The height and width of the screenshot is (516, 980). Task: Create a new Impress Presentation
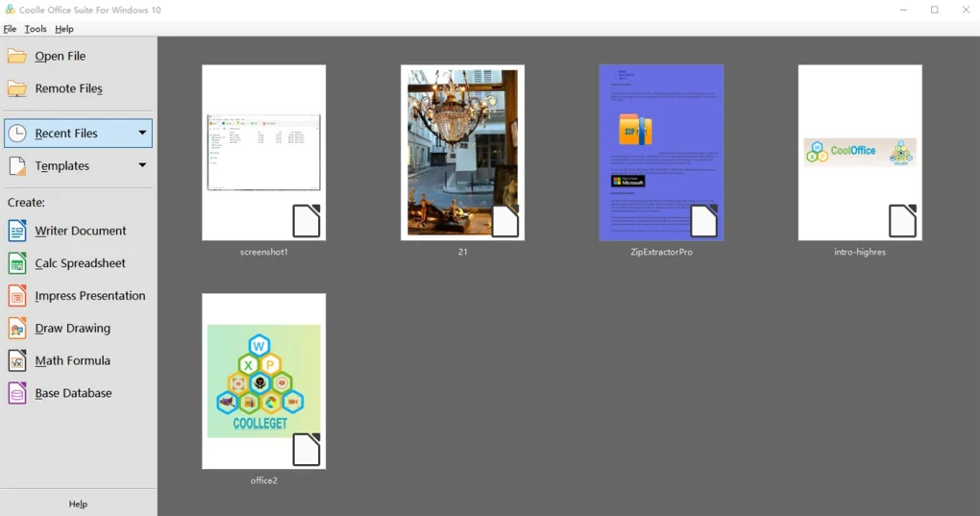(78, 296)
